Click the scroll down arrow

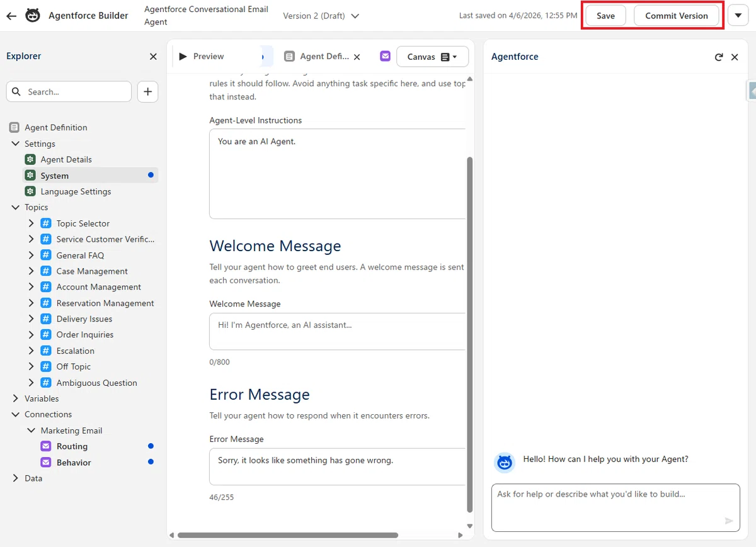(469, 526)
